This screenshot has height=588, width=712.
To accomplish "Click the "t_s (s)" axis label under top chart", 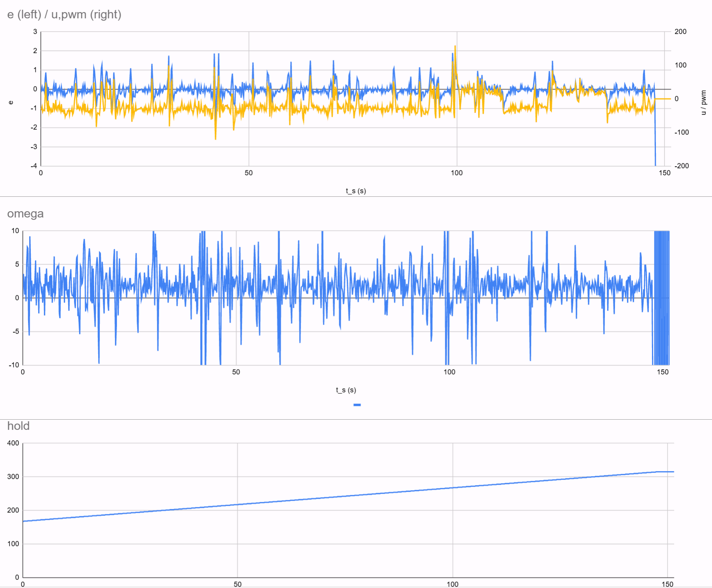I will pos(356,191).
